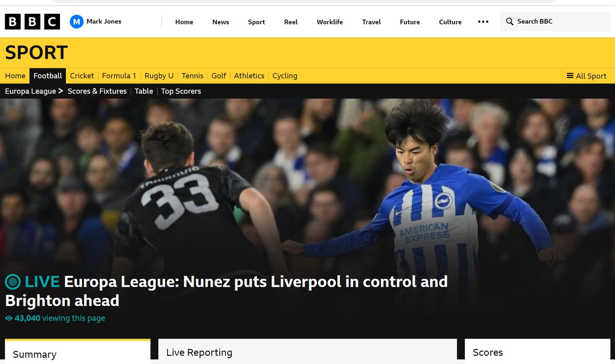The width and height of the screenshot is (615, 364).
Task: Open the All Sport dropdown list
Action: tap(587, 76)
